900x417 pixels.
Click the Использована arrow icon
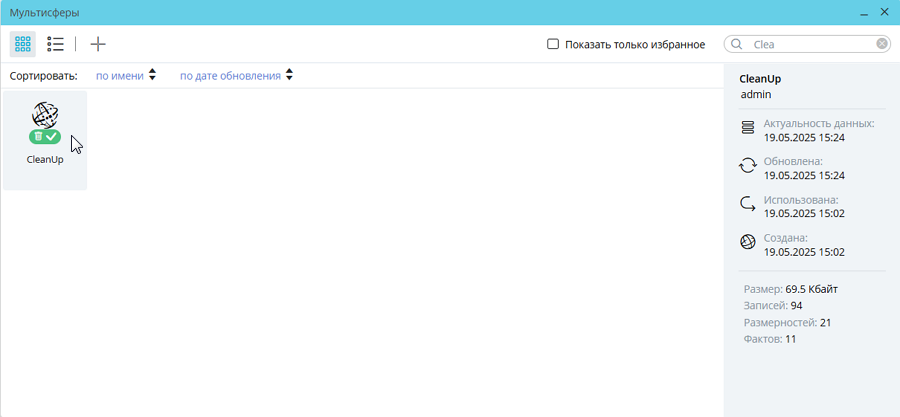[747, 204]
